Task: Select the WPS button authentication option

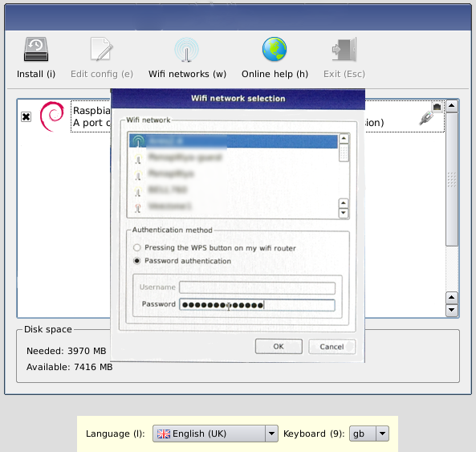Action: tap(137, 248)
